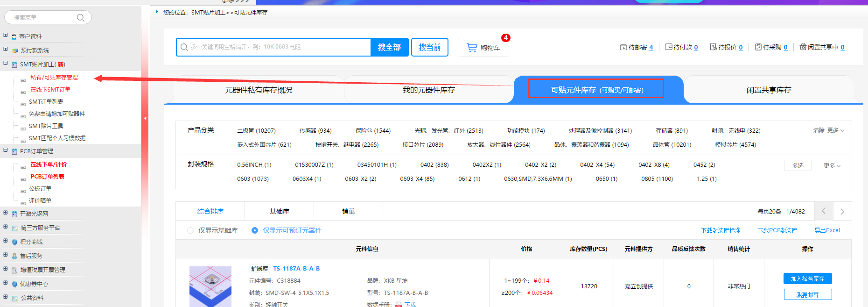Select the 仅显示基础库 radio button
Image resolution: width=868 pixels, height=307 pixels.
pyautogui.click(x=190, y=230)
